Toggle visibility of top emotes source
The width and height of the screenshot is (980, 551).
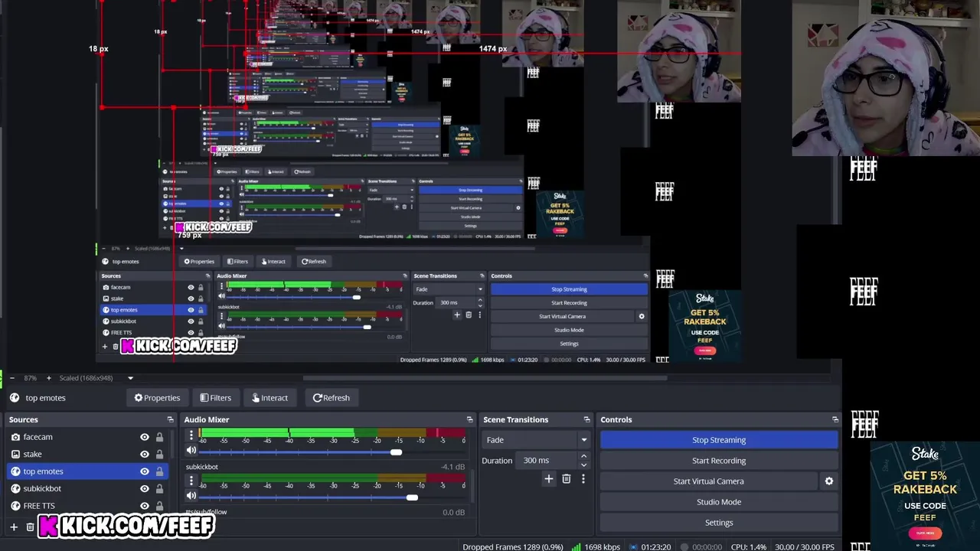[145, 471]
